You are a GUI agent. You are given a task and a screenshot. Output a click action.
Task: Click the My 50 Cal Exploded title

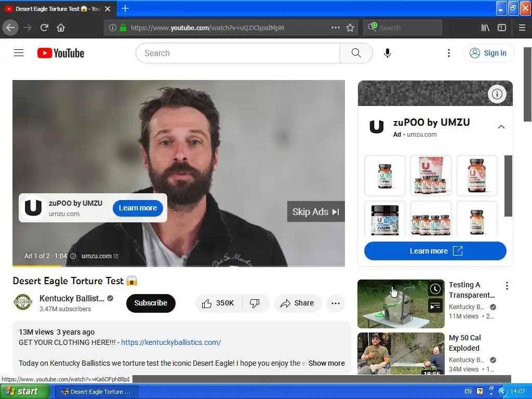tap(465, 343)
